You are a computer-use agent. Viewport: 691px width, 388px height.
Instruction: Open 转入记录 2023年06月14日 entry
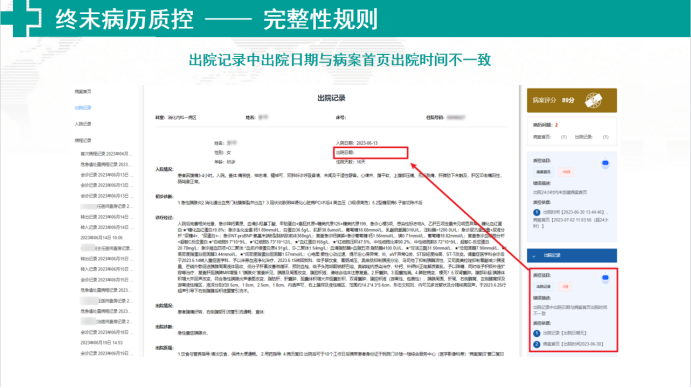[x=106, y=227]
